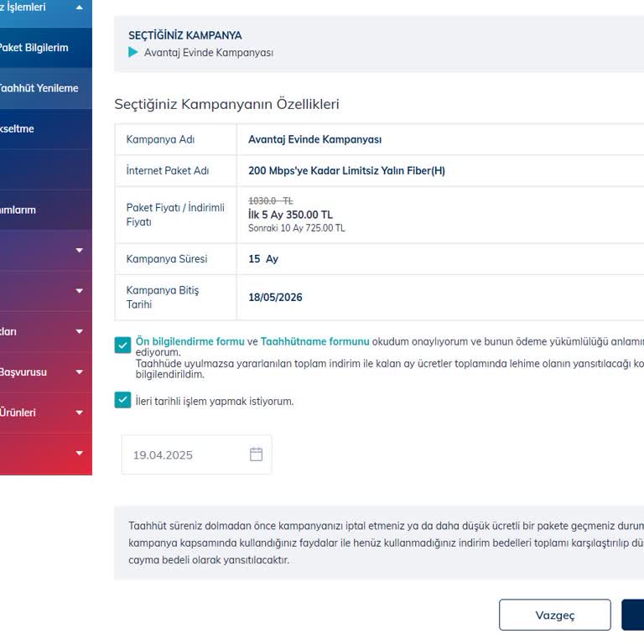Expand the unlabeled sidebar section below 'ımlarım'

point(80,250)
